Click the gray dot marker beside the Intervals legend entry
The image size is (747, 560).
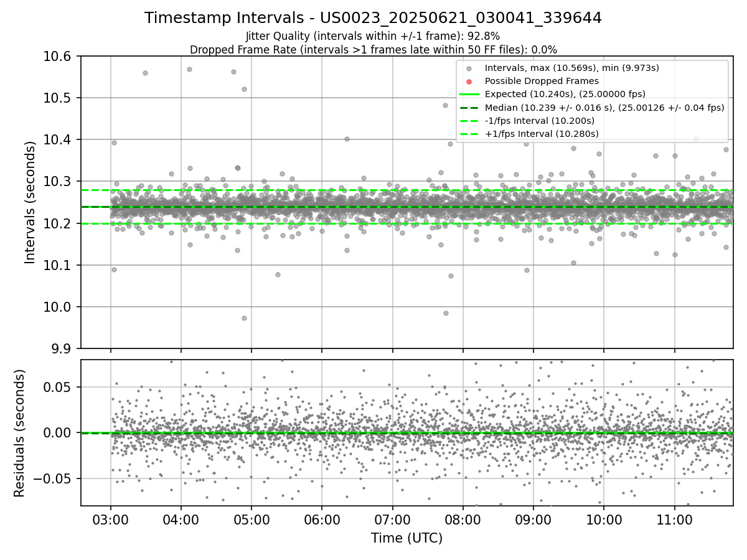coord(469,68)
